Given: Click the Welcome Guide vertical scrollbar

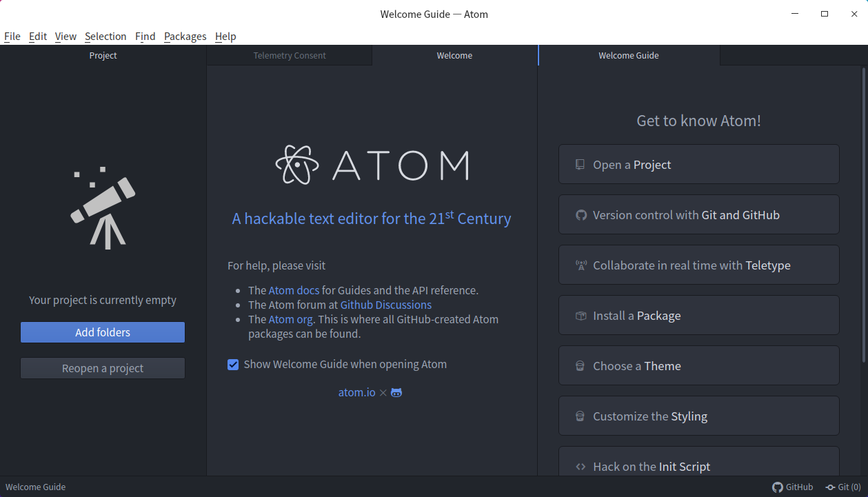Looking at the screenshot, I should click(864, 214).
